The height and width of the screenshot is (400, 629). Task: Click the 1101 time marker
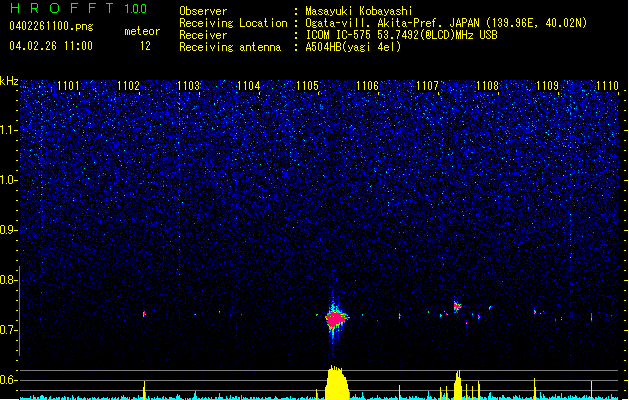click(x=68, y=86)
